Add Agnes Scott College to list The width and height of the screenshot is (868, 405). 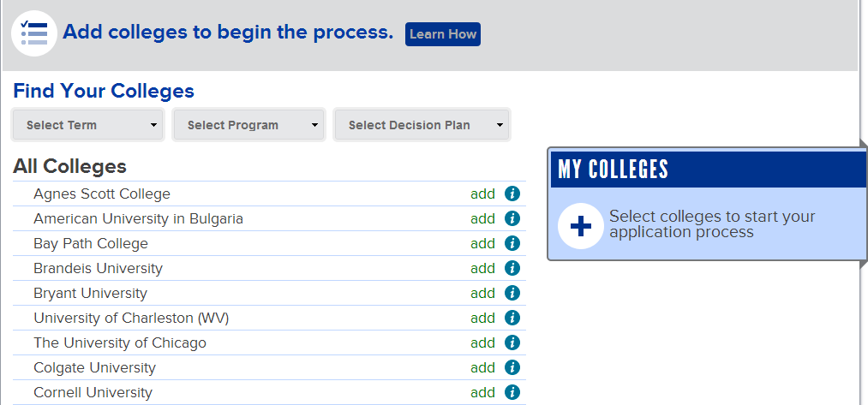[482, 194]
